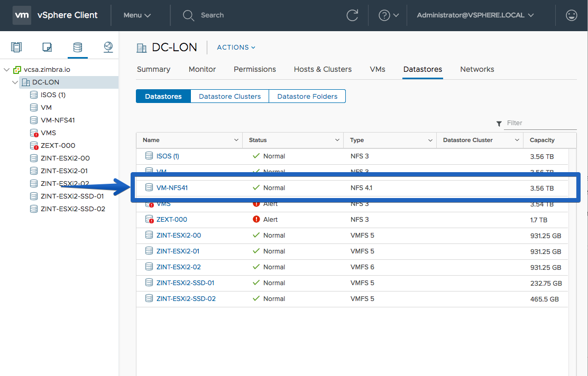The width and height of the screenshot is (588, 376).
Task: Click the 'NFS 4.1' type cell
Action: click(x=362, y=187)
